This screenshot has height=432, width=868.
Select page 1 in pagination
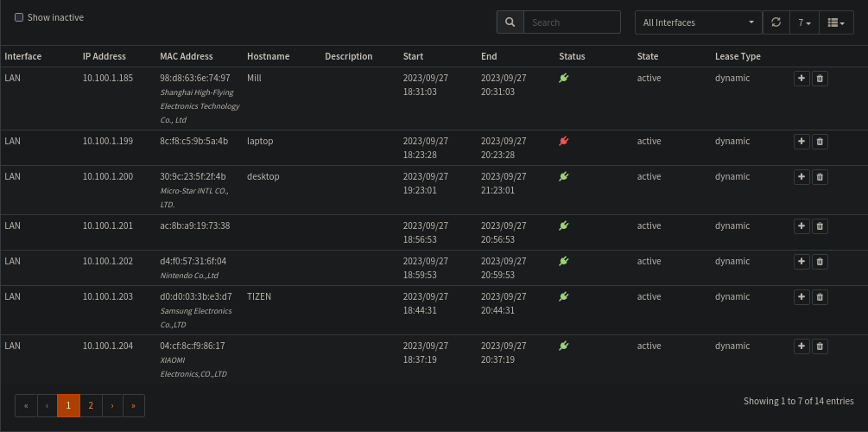pyautogui.click(x=68, y=405)
